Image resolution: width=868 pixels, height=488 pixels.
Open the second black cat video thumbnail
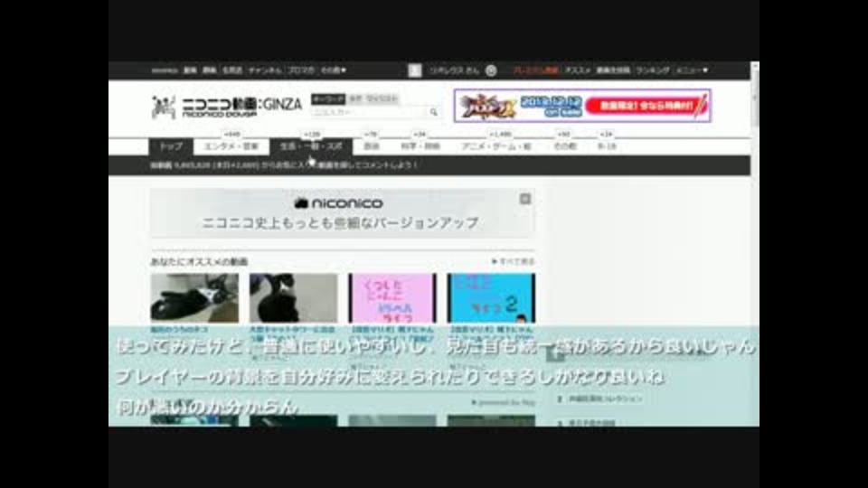(293, 298)
